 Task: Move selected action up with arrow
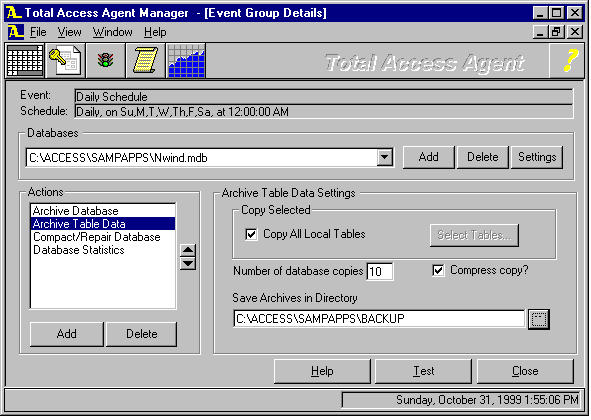click(188, 250)
